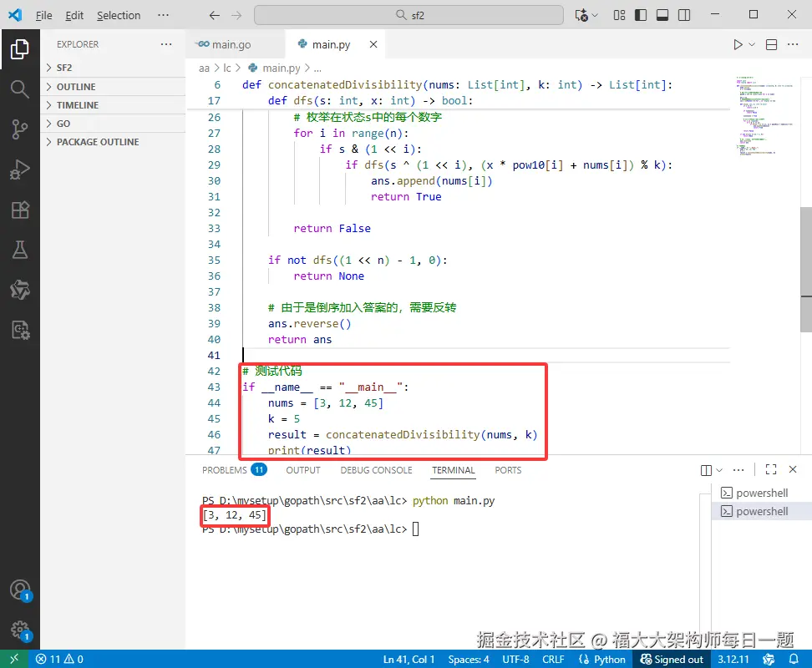This screenshot has height=668, width=812.
Task: Go back with the left arrow
Action: pyautogui.click(x=215, y=15)
